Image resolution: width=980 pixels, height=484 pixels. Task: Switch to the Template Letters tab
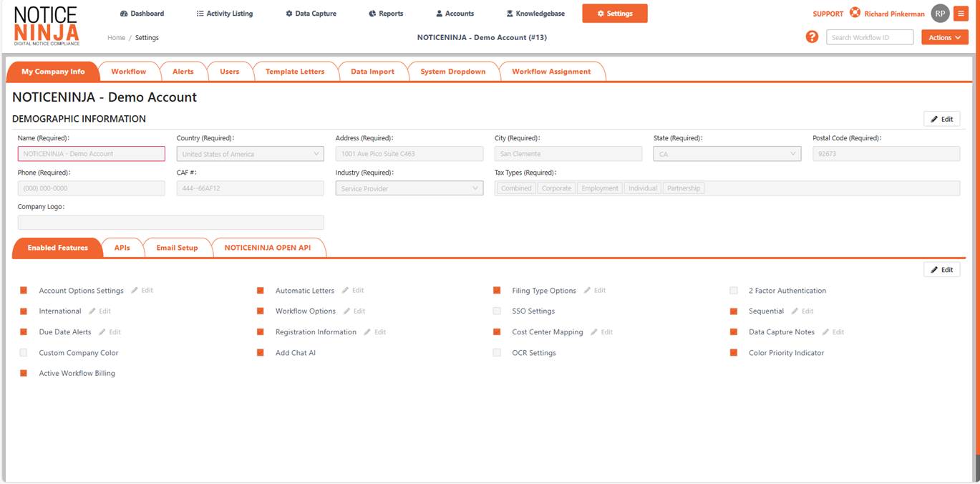coord(294,72)
